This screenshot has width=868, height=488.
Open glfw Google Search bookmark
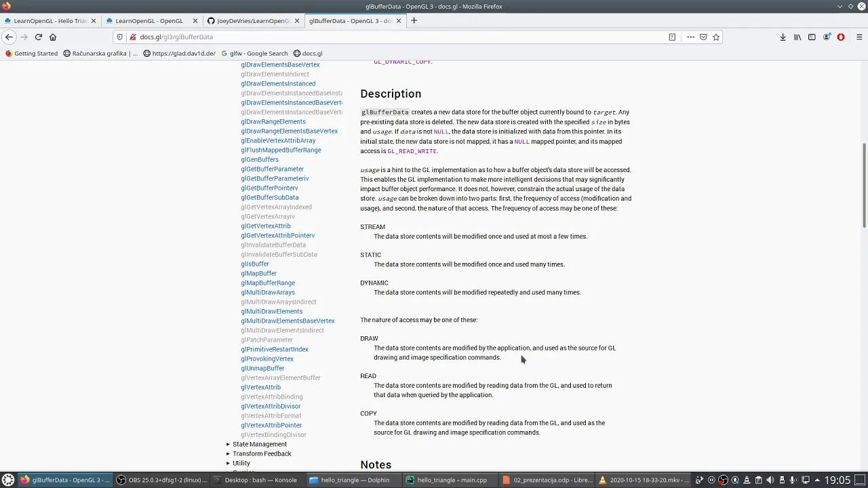254,54
